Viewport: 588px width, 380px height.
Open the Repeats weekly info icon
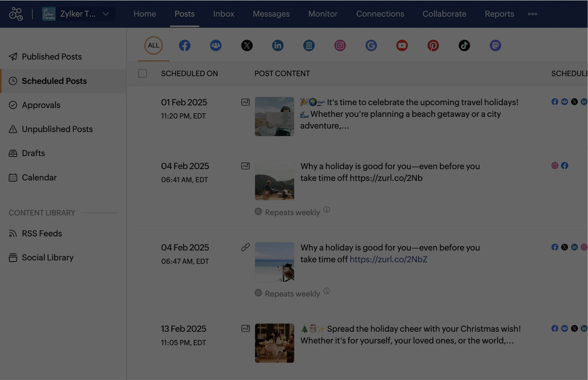pyautogui.click(x=327, y=210)
